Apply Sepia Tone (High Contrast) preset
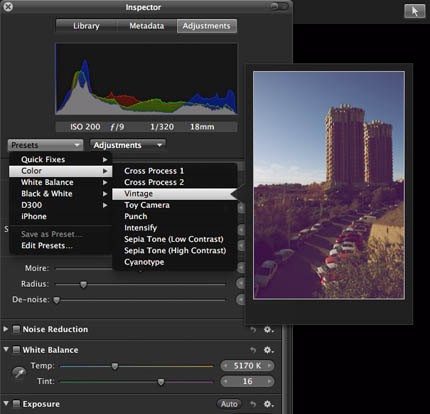This screenshot has height=414, width=430. point(175,250)
